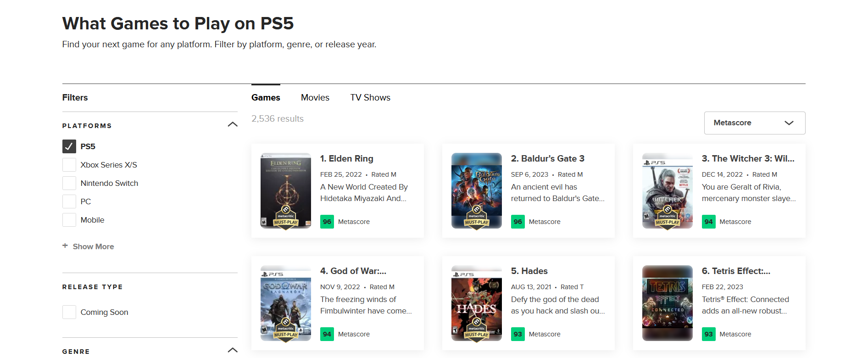The width and height of the screenshot is (868, 358).
Task: Click the Baldur's Gate 3 cover art
Action: (x=476, y=190)
